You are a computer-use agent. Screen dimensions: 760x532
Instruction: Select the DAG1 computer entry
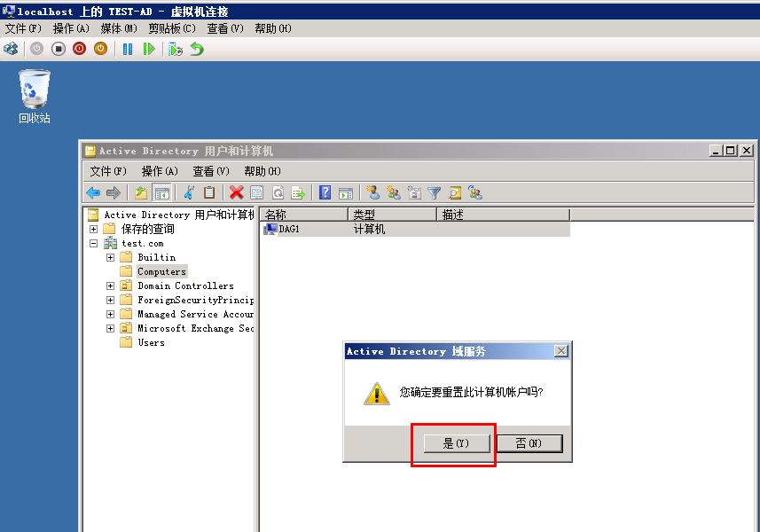(x=289, y=229)
